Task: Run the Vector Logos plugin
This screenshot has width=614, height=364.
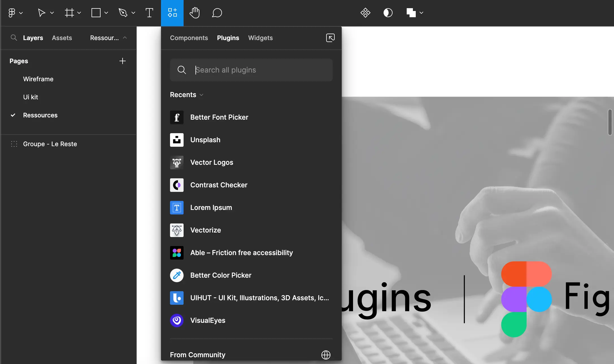Action: pos(251,163)
